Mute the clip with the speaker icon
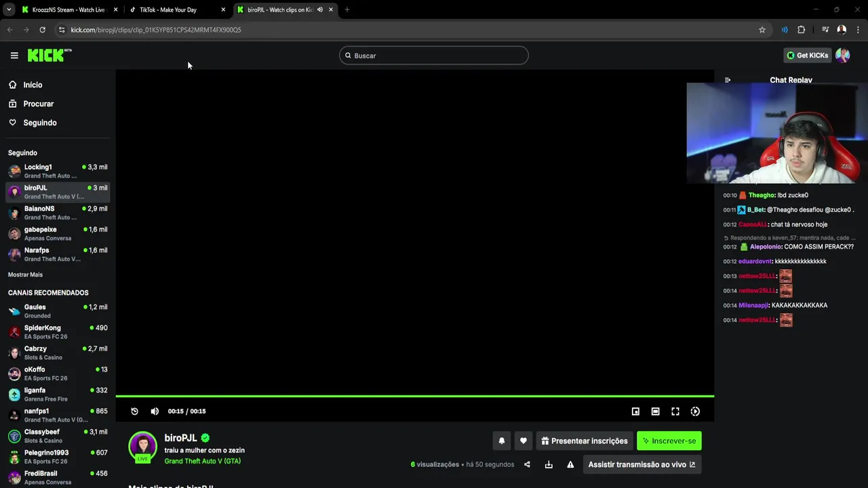Image resolution: width=868 pixels, height=488 pixels. coord(155,411)
